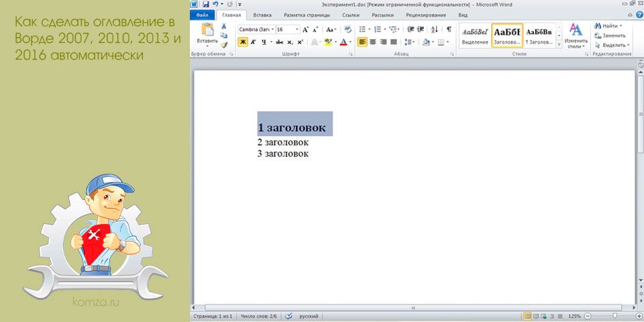The height and width of the screenshot is (322, 644).
Task: Toggle italic formatting (К)
Action: (253, 42)
